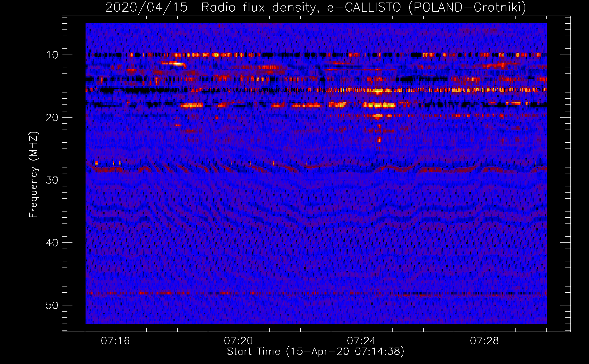Select the 07:24 time tick label
Viewport: 589px width, 364px height.
[x=361, y=341]
